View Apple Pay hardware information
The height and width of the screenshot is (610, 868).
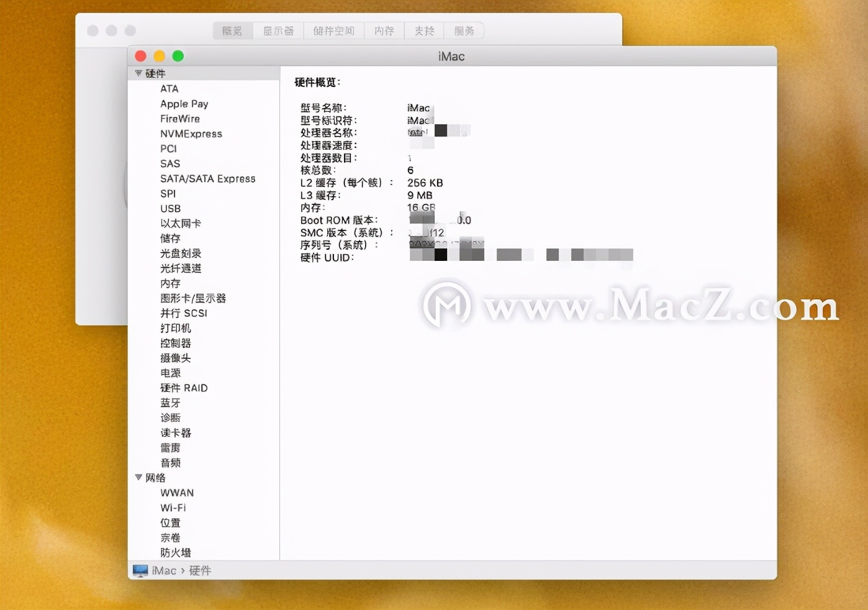pyautogui.click(x=184, y=104)
